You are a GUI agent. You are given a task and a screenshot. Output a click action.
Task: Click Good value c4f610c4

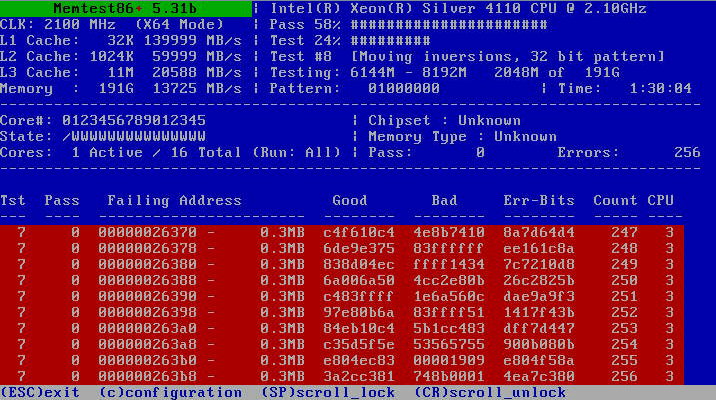click(359, 232)
